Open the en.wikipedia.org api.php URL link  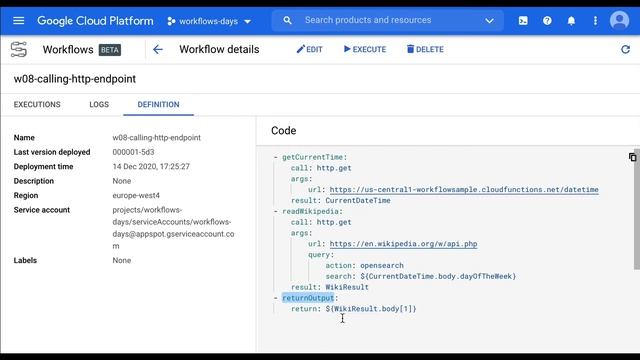(x=403, y=244)
